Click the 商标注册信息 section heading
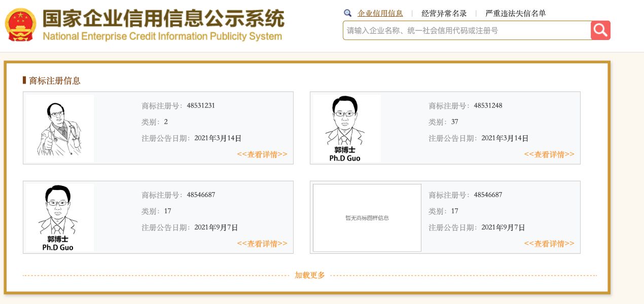Viewport: 644px width, 304px height. point(55,81)
